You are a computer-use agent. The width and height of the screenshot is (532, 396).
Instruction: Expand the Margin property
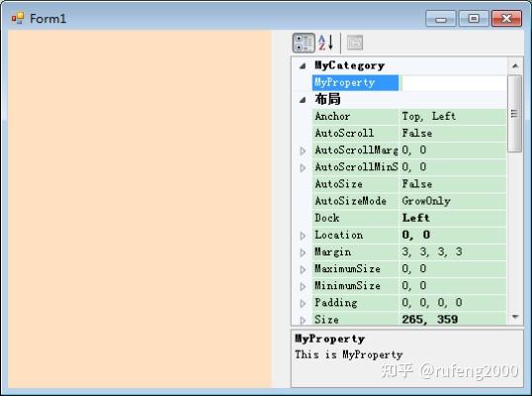[x=303, y=252]
